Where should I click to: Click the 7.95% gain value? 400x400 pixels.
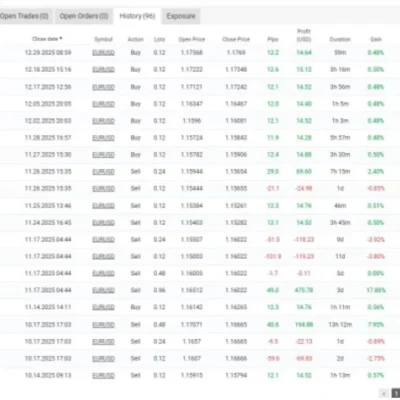click(x=376, y=325)
